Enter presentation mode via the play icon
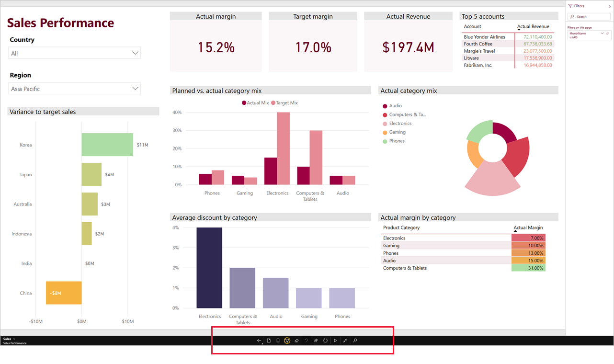The height and width of the screenshot is (364, 614). click(x=335, y=341)
